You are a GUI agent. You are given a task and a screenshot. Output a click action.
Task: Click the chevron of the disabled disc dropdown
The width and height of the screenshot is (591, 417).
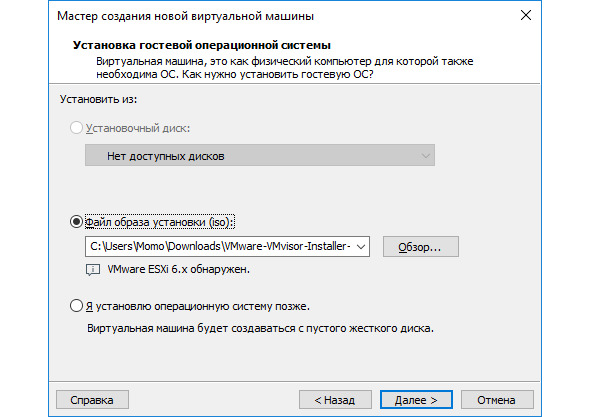426,156
